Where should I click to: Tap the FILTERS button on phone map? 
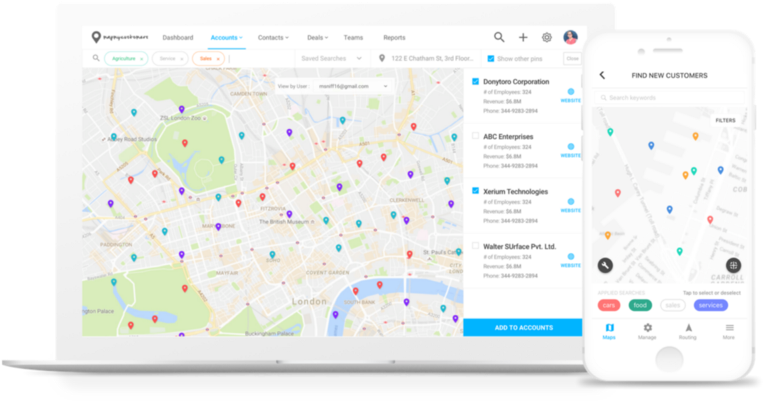(725, 120)
